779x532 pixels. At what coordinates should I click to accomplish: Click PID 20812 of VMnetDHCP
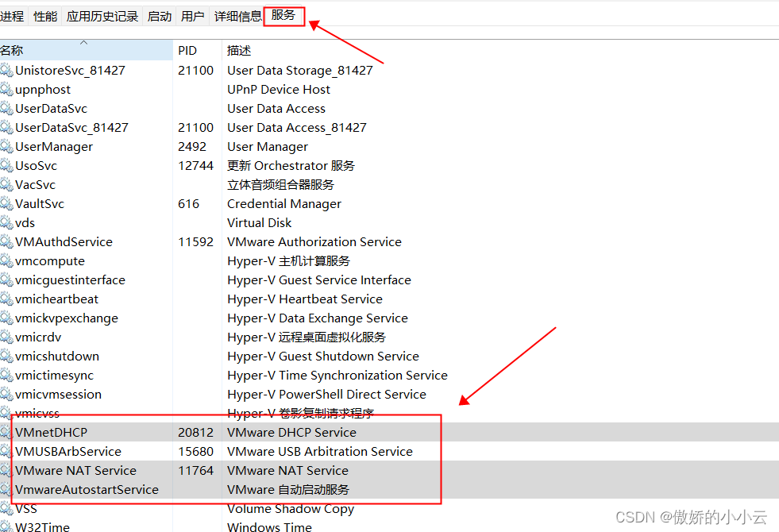196,432
